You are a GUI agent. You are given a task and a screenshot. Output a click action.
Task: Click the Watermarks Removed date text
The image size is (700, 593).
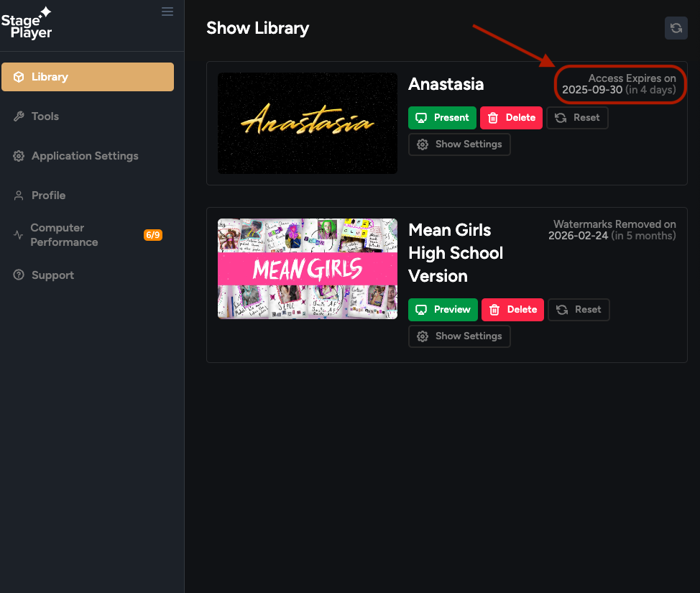612,230
